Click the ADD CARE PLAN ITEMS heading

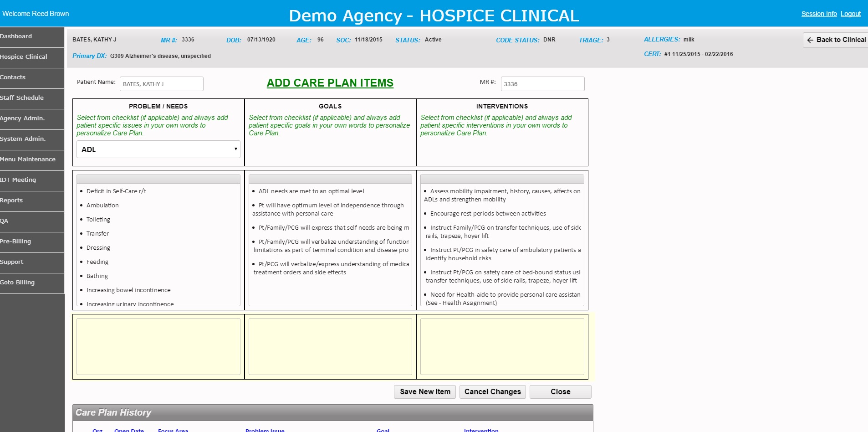pyautogui.click(x=330, y=83)
